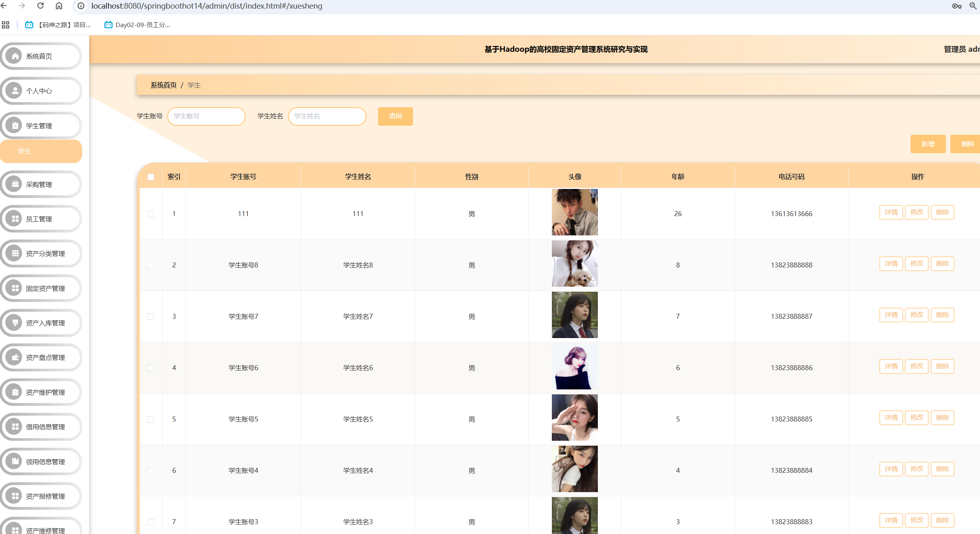Image resolution: width=980 pixels, height=534 pixels.
Task: Expand 采购管理 menu label
Action: pos(39,184)
